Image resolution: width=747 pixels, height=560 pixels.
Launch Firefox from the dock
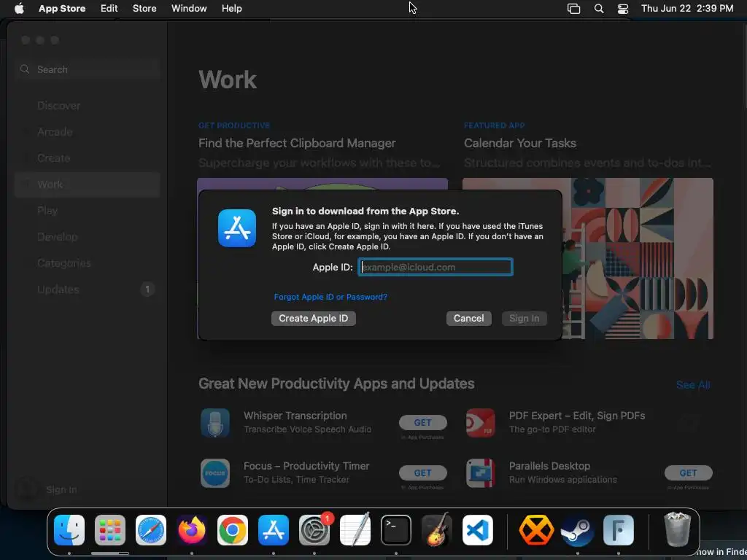coord(192,530)
